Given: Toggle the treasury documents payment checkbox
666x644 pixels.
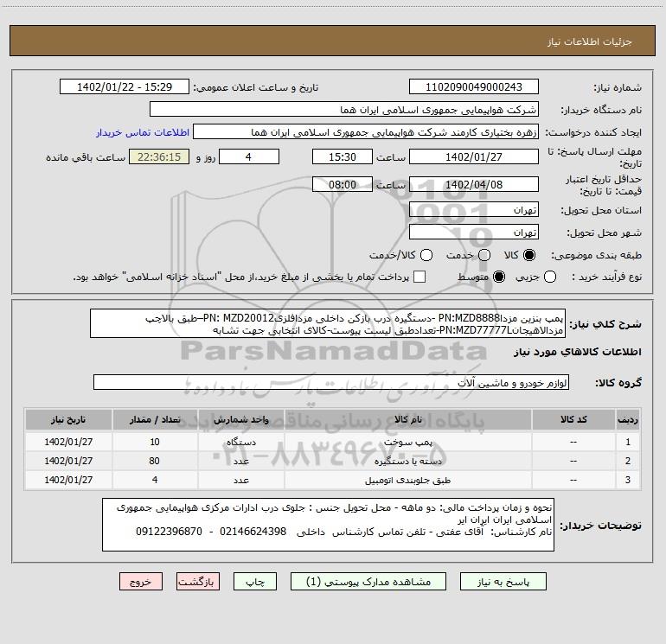Looking at the screenshot, I should [x=420, y=277].
